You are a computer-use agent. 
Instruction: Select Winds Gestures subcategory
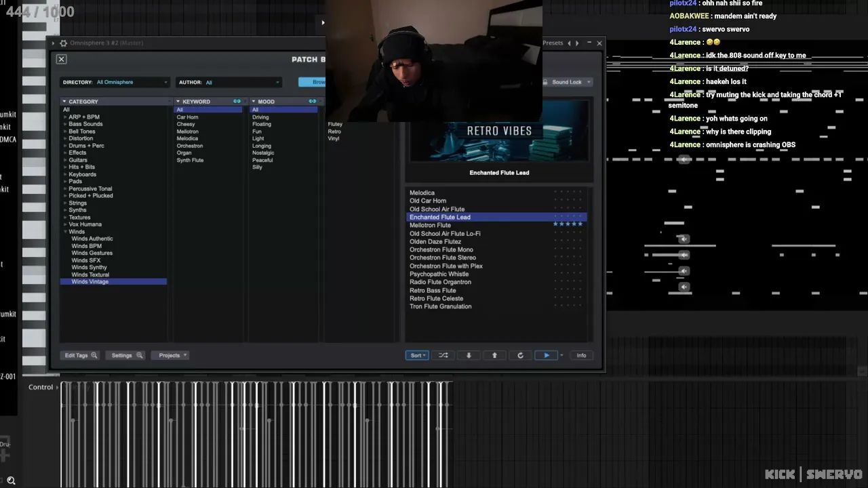[x=92, y=253]
